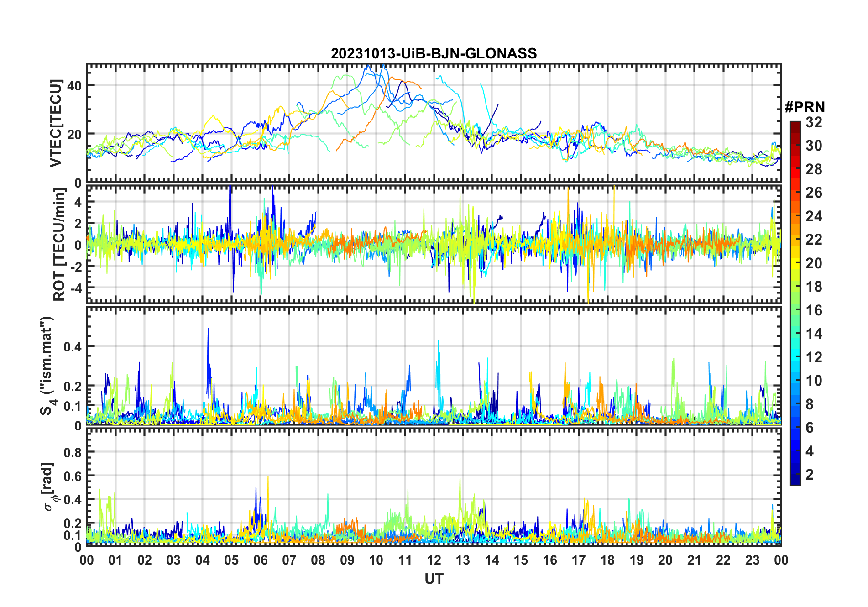Select the VTEC[TECU] y-axis label
Image resolution: width=868 pixels, height=607 pixels.
(x=56, y=123)
